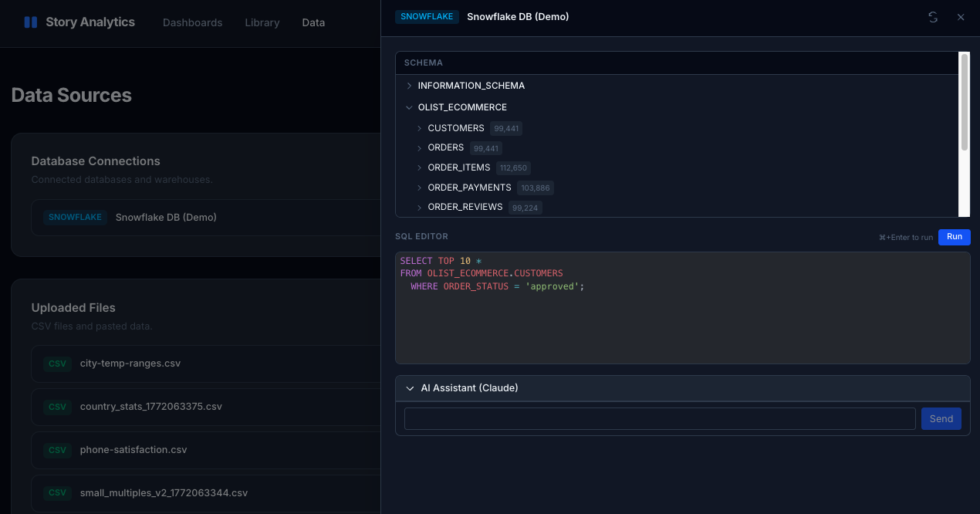Open country_stats_1772063375.csv file

(151, 407)
